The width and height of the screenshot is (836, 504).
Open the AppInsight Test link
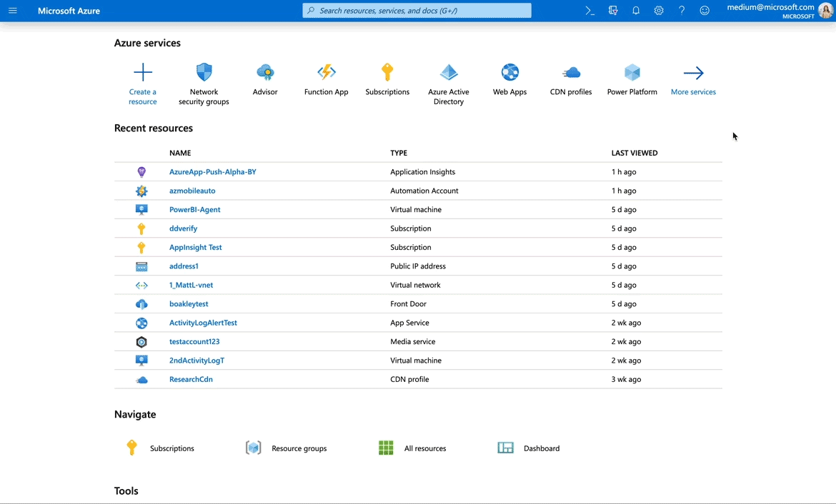(x=196, y=247)
